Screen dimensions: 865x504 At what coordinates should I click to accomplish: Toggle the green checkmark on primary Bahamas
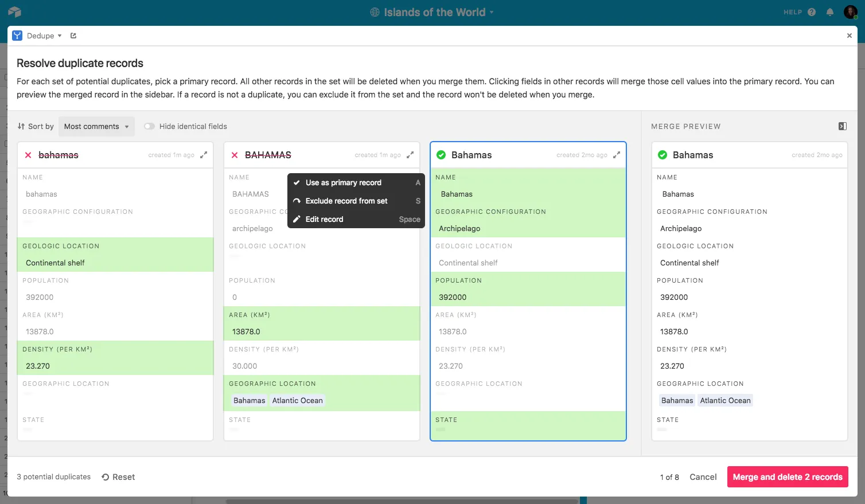pos(441,155)
